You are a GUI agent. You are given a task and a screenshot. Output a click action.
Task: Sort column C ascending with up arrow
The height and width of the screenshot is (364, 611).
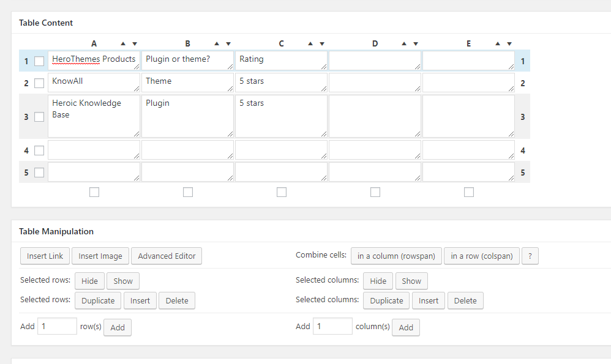pyautogui.click(x=310, y=43)
